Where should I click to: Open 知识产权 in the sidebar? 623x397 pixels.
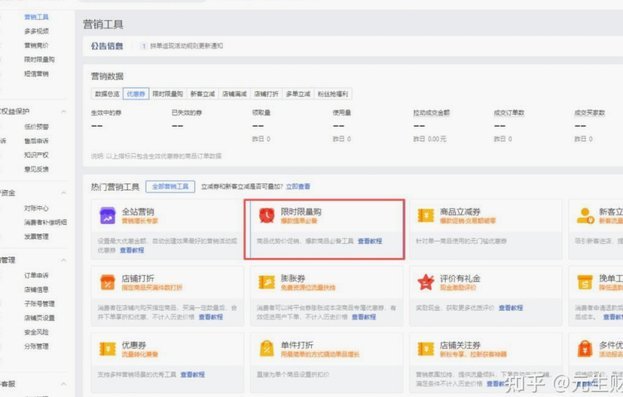coord(36,155)
